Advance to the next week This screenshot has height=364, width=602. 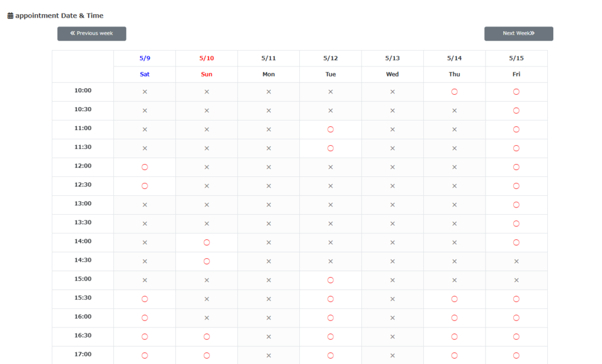point(519,34)
